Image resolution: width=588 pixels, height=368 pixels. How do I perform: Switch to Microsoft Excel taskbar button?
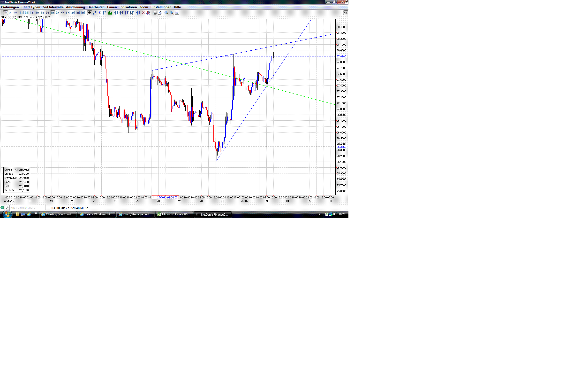click(x=174, y=214)
